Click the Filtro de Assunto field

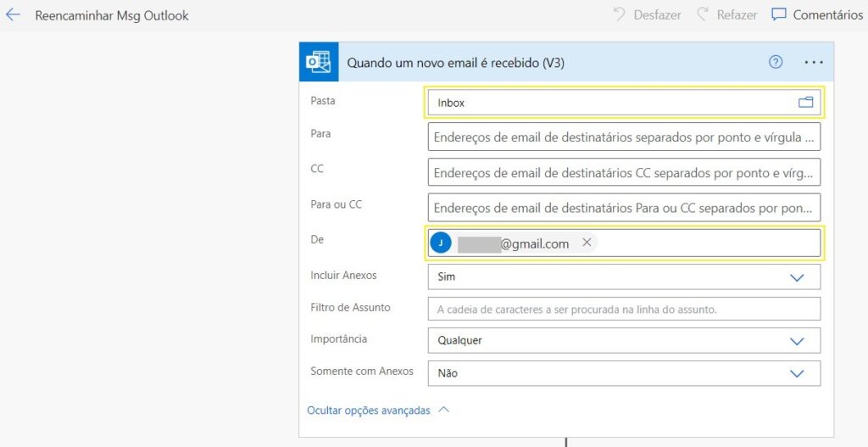[x=624, y=310]
